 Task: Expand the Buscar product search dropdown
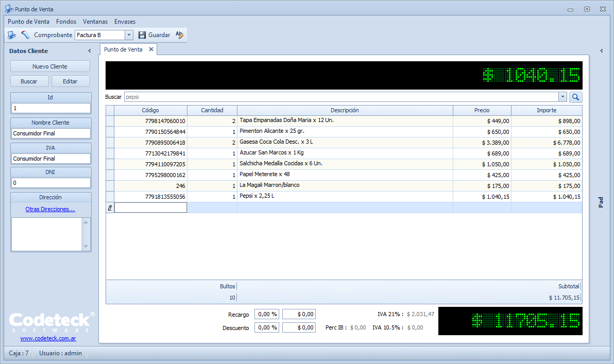[x=562, y=97]
